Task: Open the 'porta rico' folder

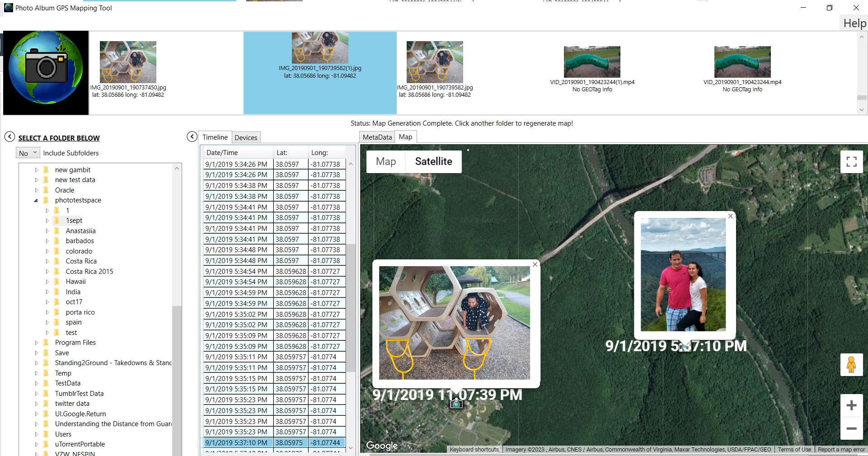Action: tap(80, 312)
